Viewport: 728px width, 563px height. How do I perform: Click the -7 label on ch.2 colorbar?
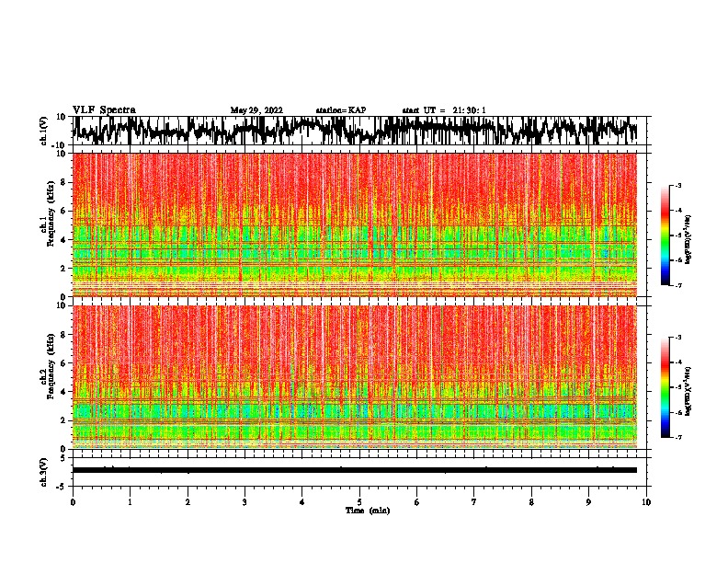[677, 437]
